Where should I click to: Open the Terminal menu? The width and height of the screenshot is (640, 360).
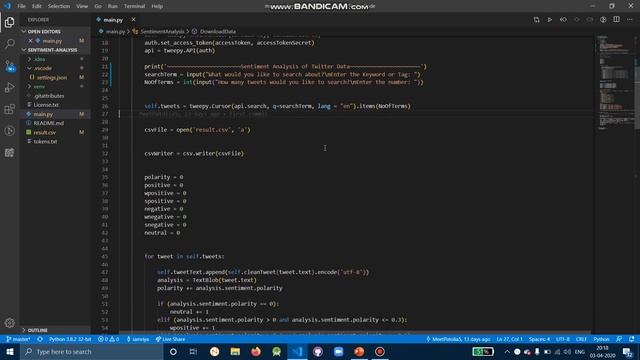134,6
